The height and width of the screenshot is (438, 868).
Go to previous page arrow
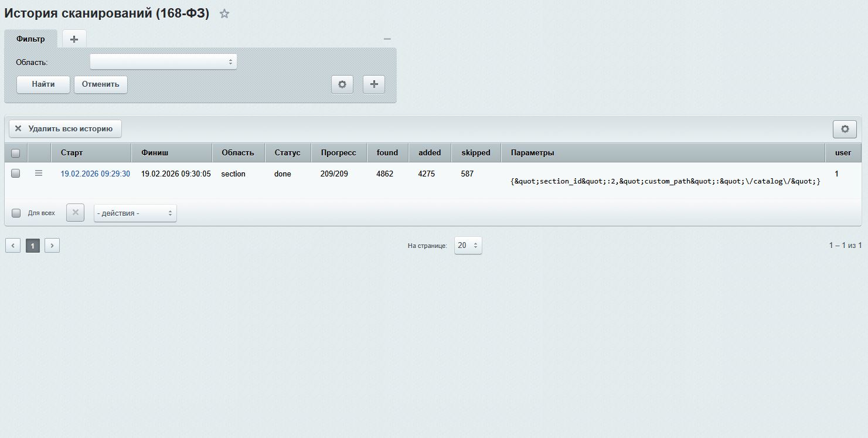[13, 246]
